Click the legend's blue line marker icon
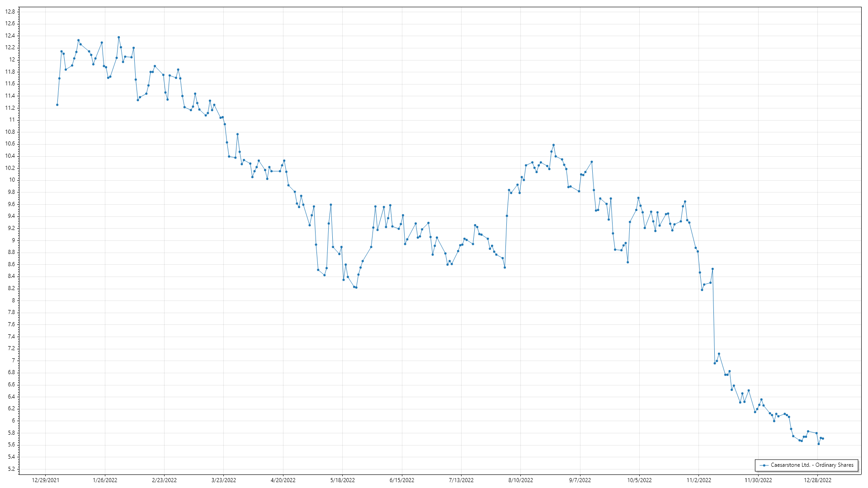 coord(764,465)
